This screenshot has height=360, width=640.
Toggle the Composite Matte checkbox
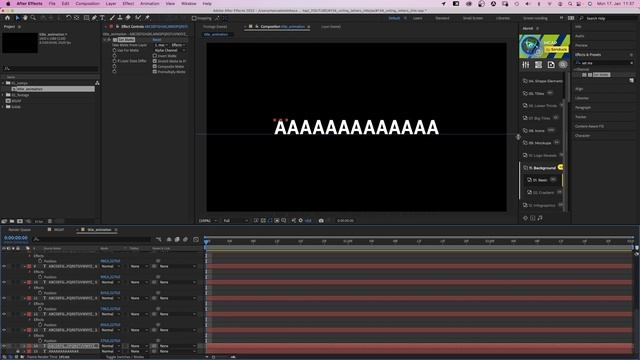[155, 66]
